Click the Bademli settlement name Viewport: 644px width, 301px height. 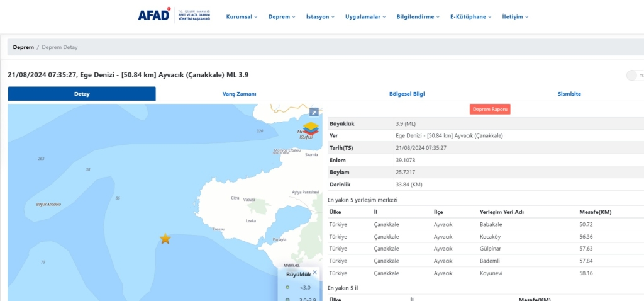(489, 261)
